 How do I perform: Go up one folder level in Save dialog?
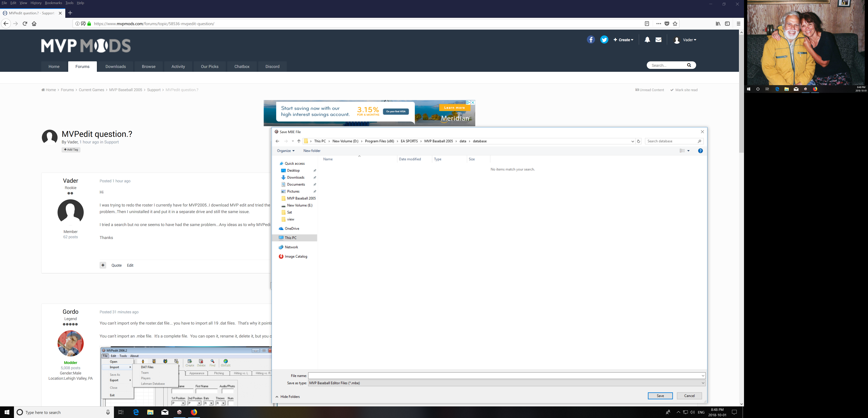click(299, 141)
